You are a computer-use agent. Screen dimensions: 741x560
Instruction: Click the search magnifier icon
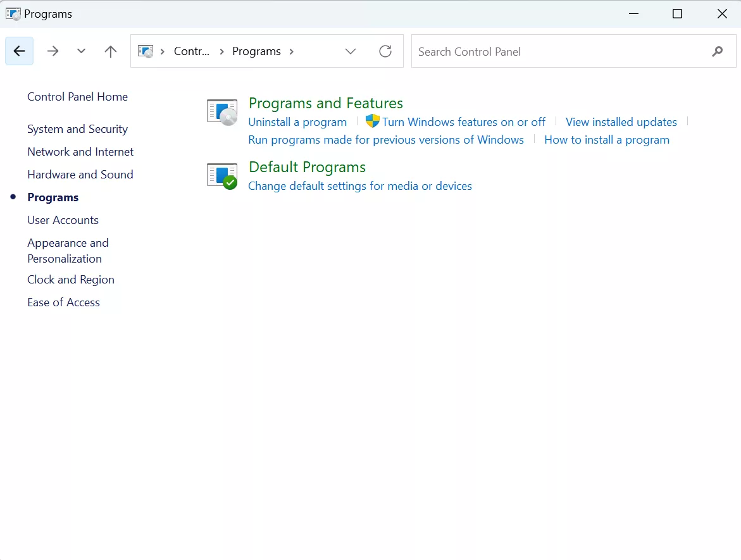(717, 51)
